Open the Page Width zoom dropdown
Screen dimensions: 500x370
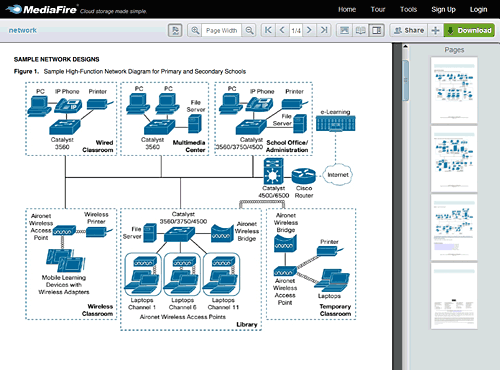click(x=222, y=30)
